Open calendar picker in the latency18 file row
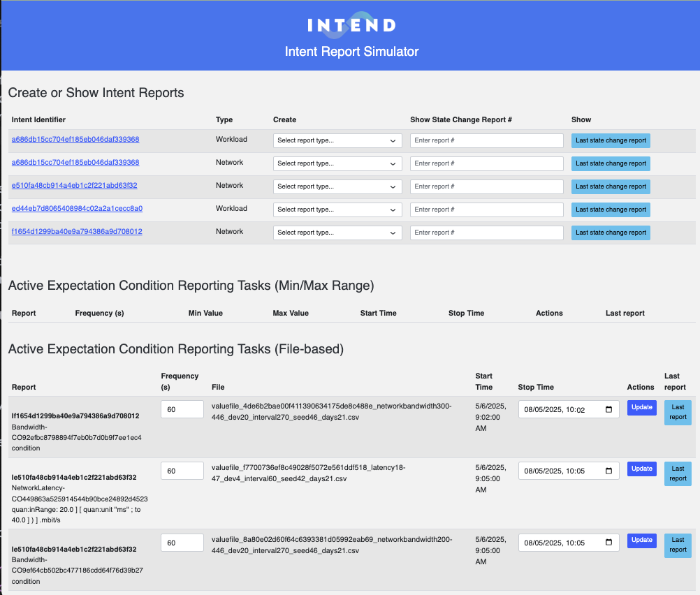Image resolution: width=700 pixels, height=595 pixels. pos(608,471)
